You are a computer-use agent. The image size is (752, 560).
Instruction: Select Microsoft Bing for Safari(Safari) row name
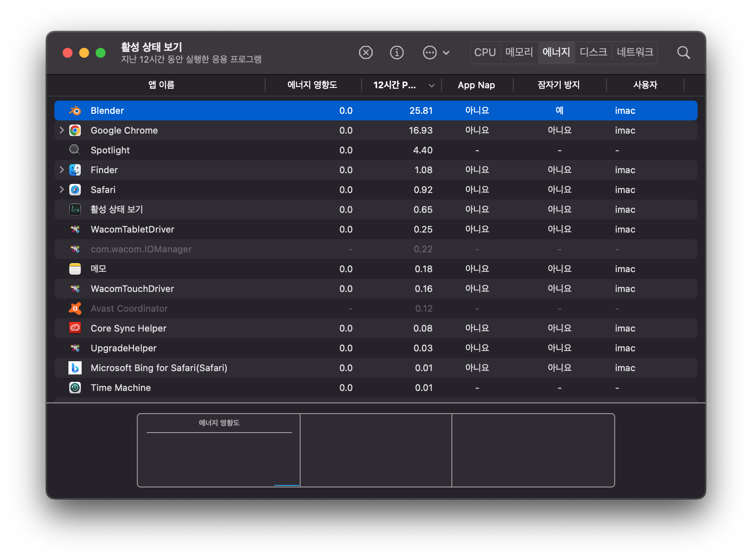[x=159, y=368]
